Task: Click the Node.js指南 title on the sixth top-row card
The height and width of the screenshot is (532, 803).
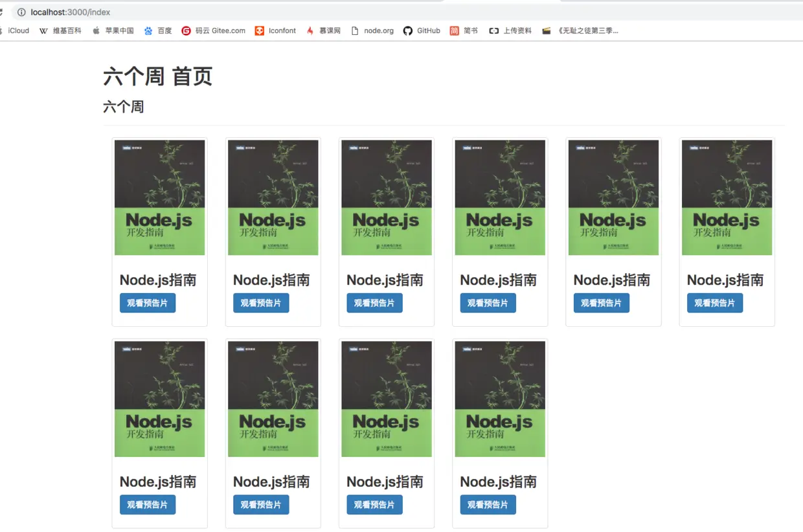Action: [x=725, y=280]
